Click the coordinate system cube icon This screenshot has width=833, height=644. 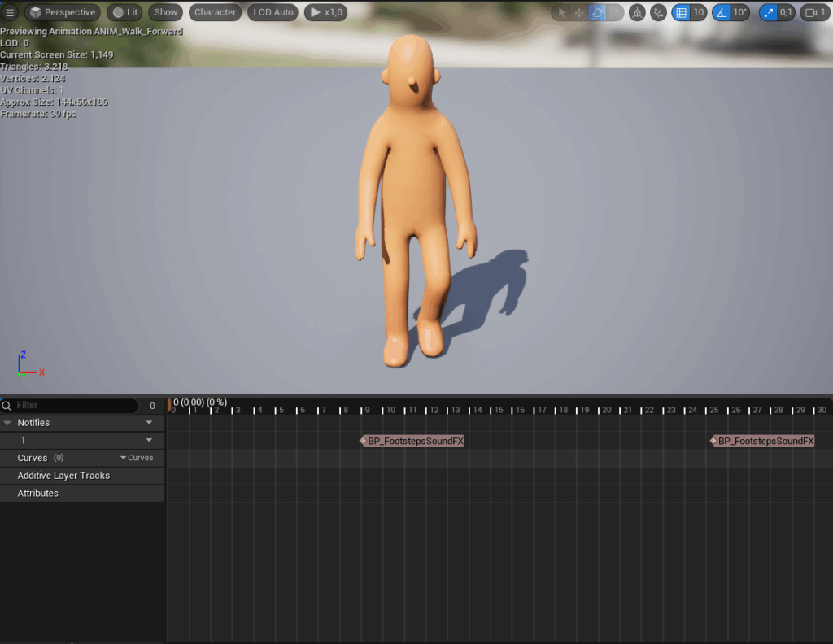tap(638, 12)
